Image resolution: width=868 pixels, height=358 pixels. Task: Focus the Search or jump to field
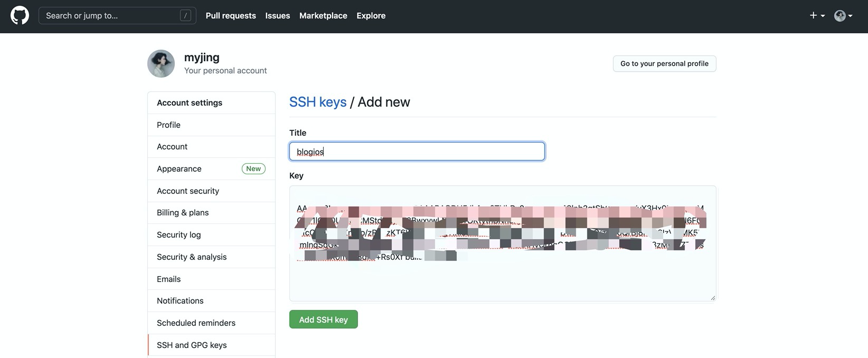click(x=117, y=16)
